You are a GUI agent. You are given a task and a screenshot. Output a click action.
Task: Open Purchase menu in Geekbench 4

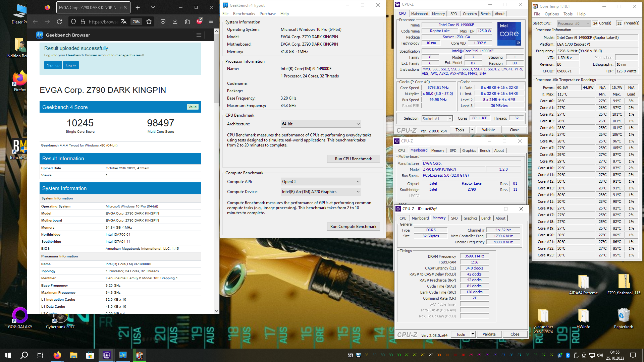[268, 14]
